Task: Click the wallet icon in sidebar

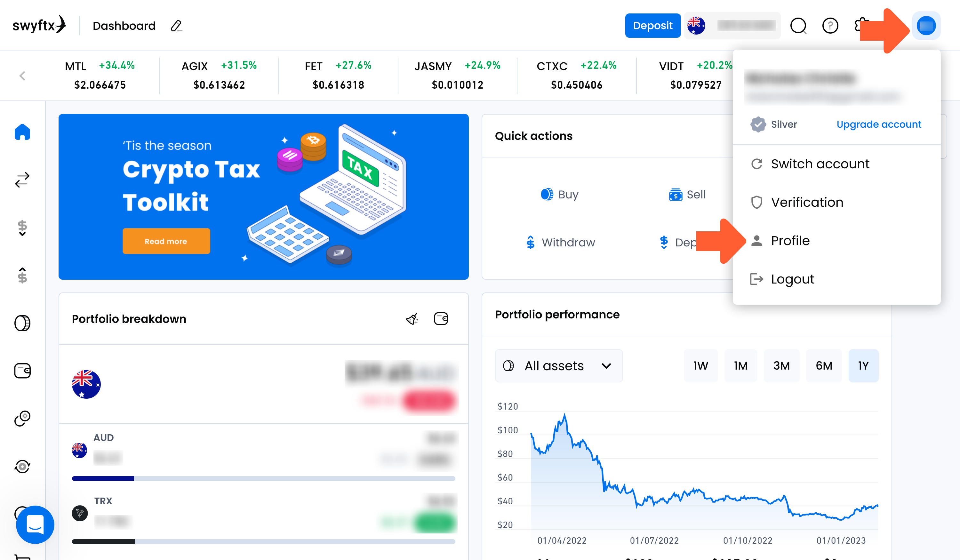Action: pyautogui.click(x=22, y=371)
